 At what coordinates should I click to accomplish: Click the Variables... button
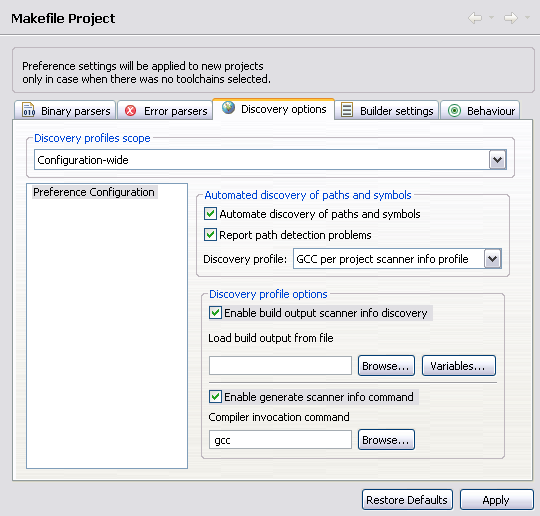459,365
